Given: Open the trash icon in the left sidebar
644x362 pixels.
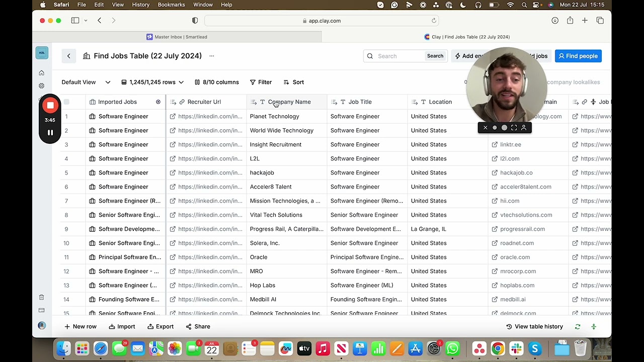Looking at the screenshot, I should (42, 297).
